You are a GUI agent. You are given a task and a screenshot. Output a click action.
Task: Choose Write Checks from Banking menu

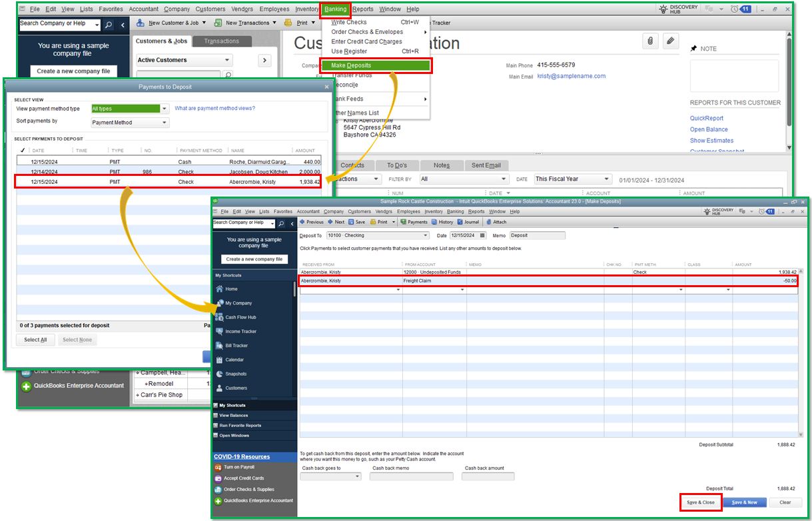point(349,22)
